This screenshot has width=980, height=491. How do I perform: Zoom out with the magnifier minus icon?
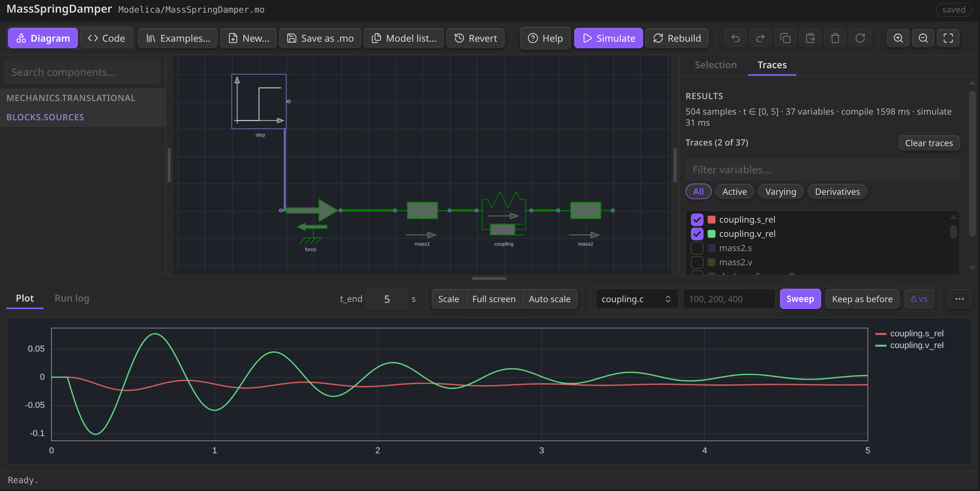click(x=923, y=38)
